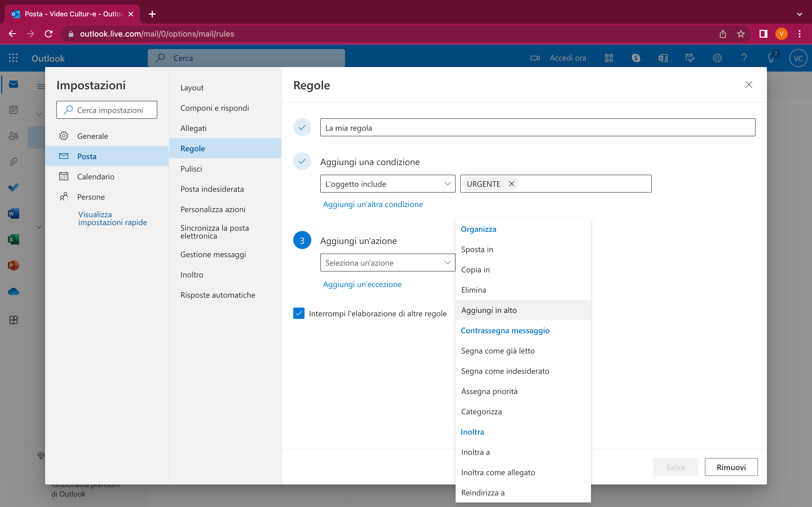Screen dimensions: 812x507
Task: Remove the URGENTE condition tag
Action: tap(511, 183)
